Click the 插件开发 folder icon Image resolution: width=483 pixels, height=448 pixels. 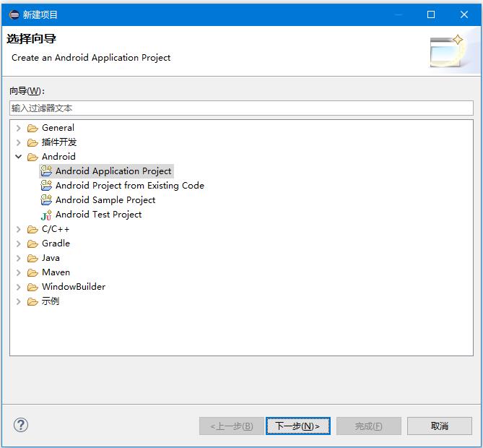tap(32, 142)
